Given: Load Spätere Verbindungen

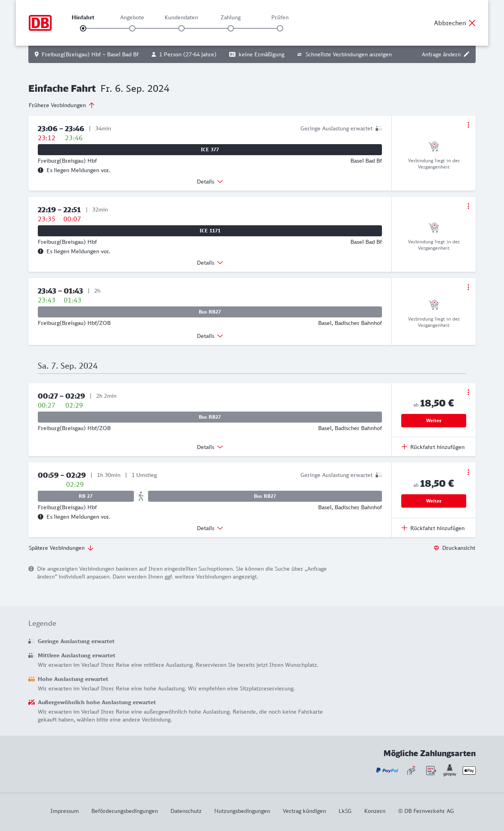Looking at the screenshot, I should click(61, 548).
